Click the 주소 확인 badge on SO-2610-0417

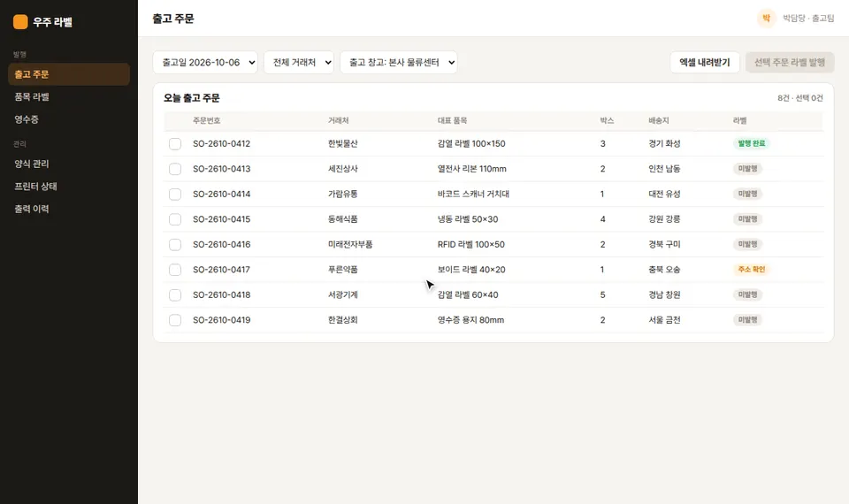pyautogui.click(x=751, y=270)
